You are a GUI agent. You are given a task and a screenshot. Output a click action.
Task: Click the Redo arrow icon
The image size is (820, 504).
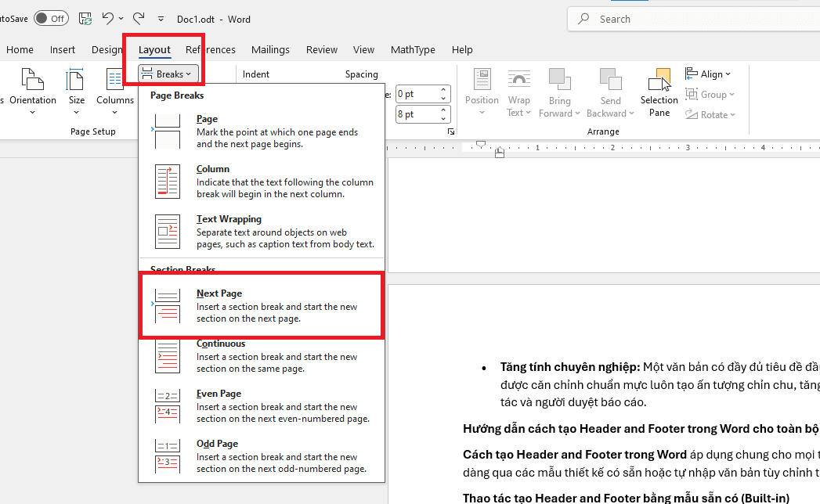pyautogui.click(x=139, y=19)
